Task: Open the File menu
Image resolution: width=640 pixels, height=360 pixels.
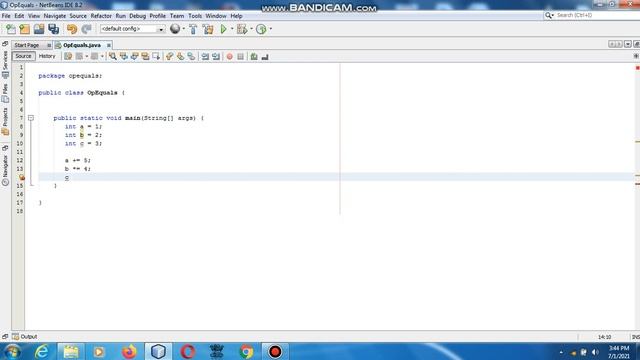Action: 6,16
